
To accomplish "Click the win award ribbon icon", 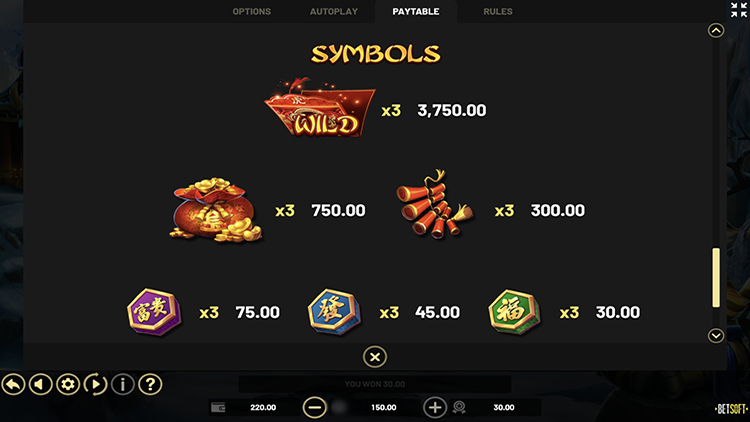I will [x=459, y=407].
